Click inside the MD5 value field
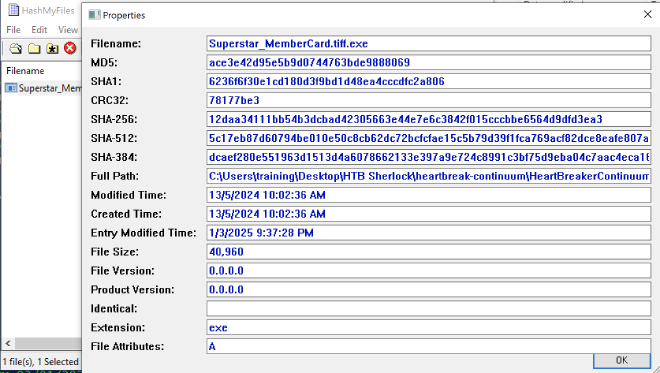 [428, 62]
